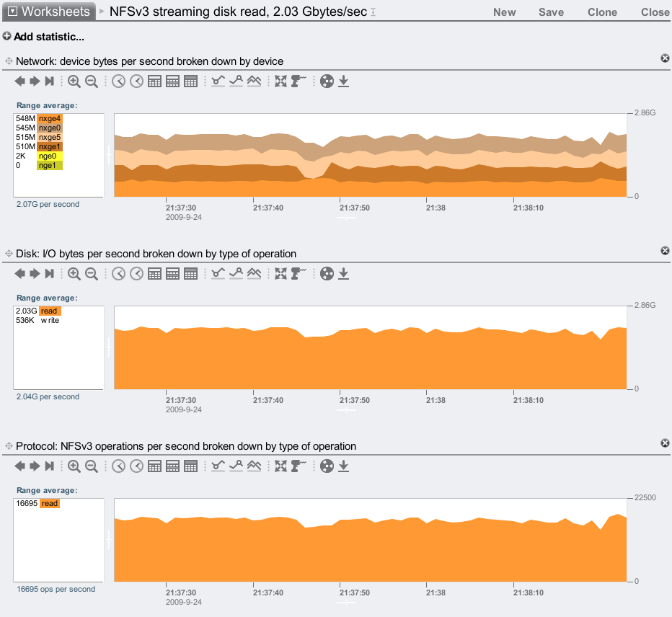This screenshot has height=617, width=672.
Task: Click crop-outliers icon in Network toolbar
Action: pyautogui.click(x=281, y=81)
